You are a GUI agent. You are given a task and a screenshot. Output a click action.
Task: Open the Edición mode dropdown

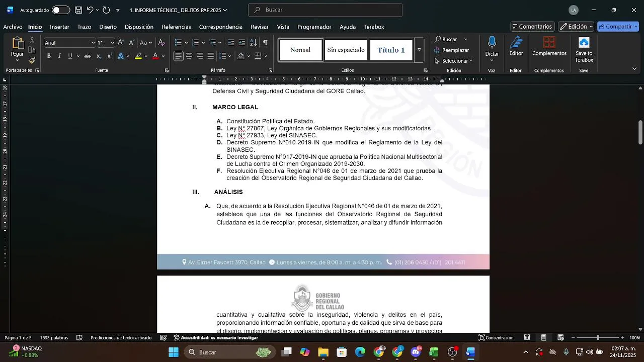point(577,27)
